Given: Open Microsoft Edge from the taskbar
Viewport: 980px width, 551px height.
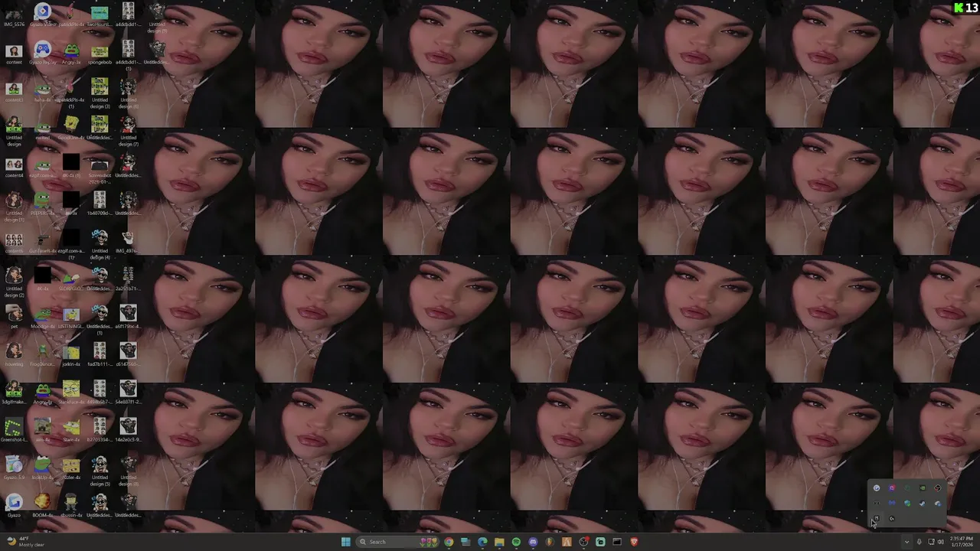Looking at the screenshot, I should point(482,542).
